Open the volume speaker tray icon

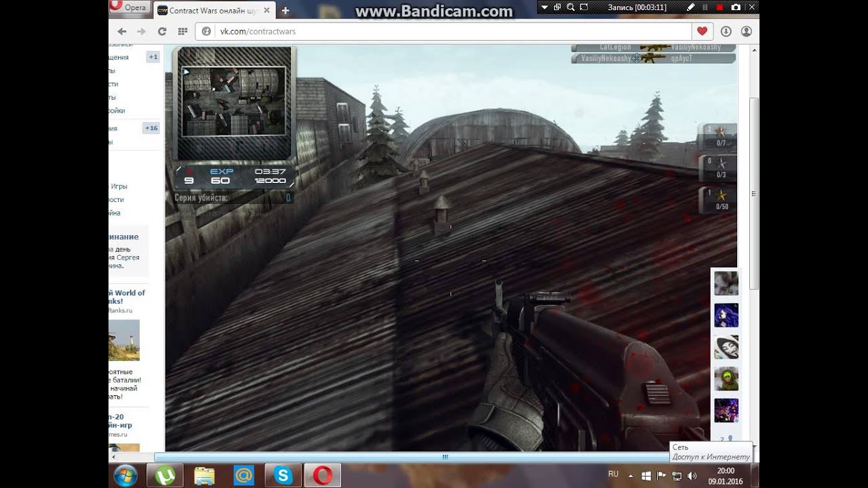(691, 476)
